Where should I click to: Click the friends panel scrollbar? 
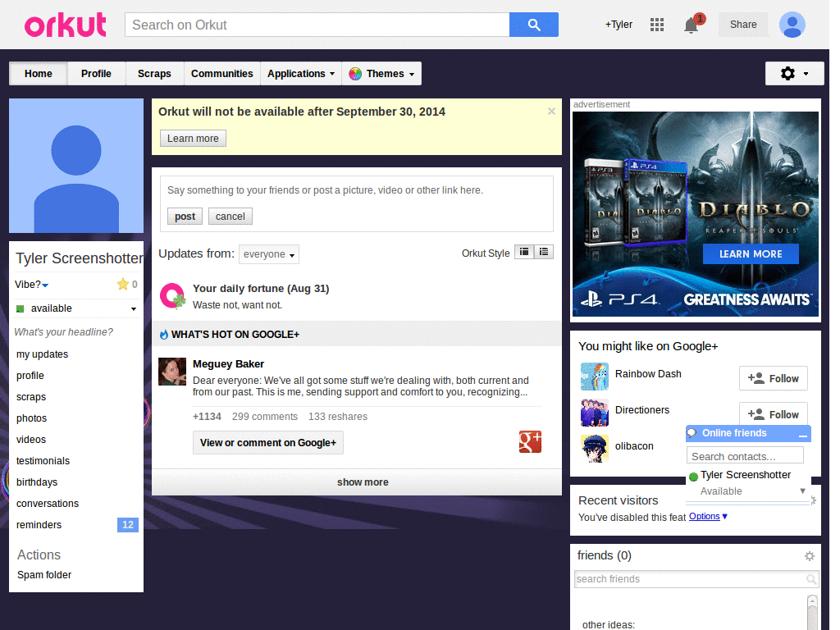[812, 612]
